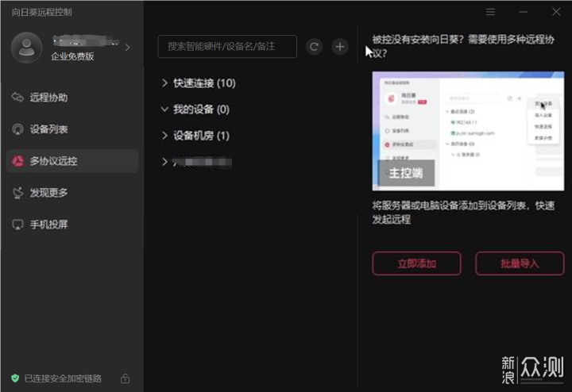Click the 快速连接 (10) label
The height and width of the screenshot is (392, 572).
coord(204,83)
